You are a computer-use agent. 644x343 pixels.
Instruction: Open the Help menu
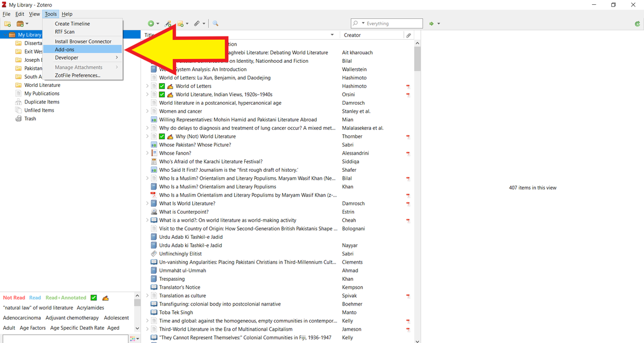coord(67,14)
